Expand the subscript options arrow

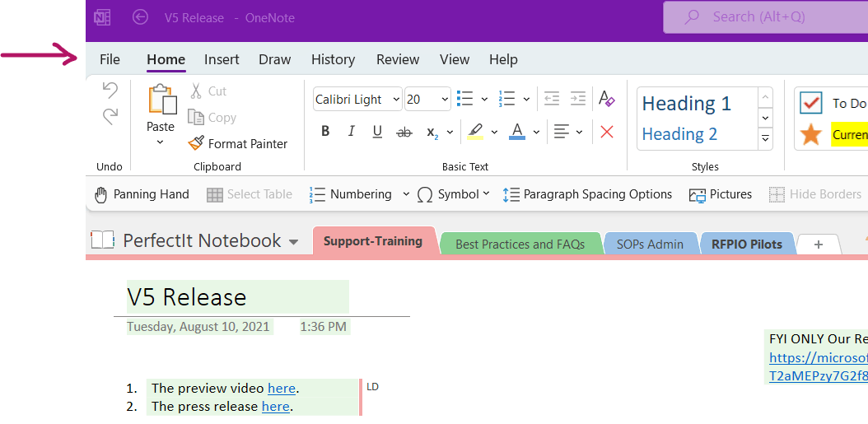click(x=450, y=132)
